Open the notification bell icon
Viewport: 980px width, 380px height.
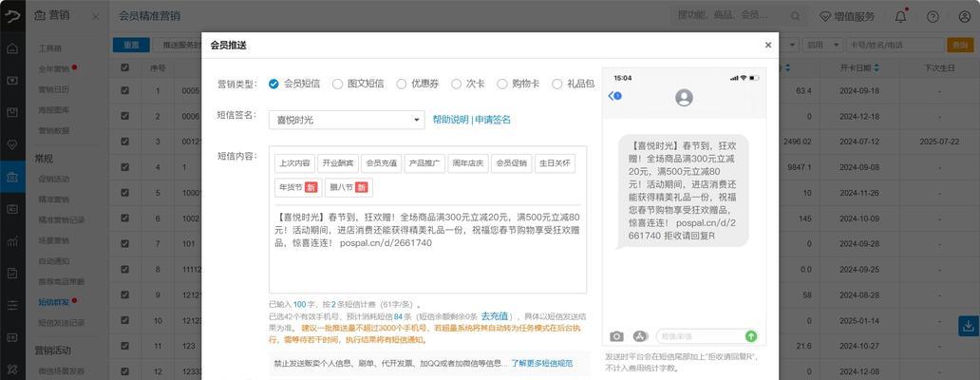coord(900,17)
